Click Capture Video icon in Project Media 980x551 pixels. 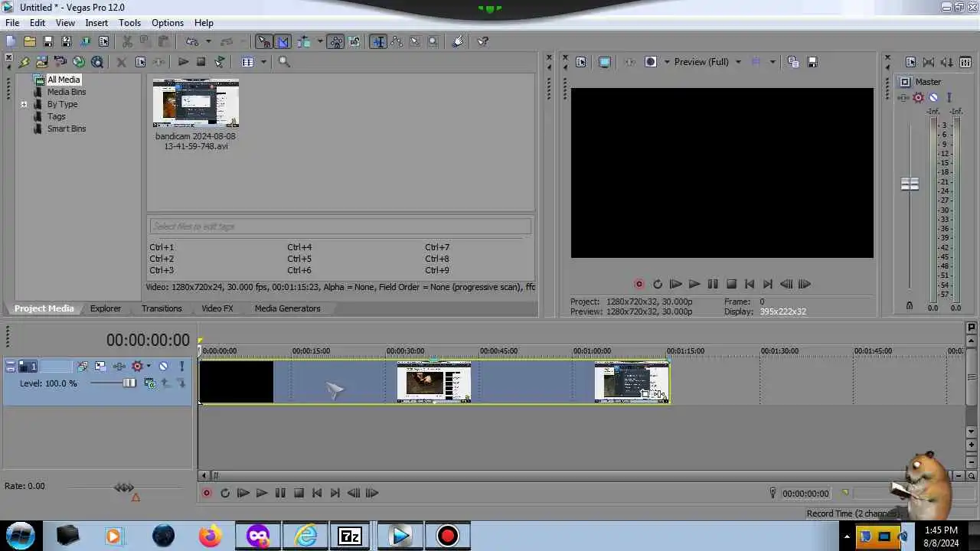60,62
